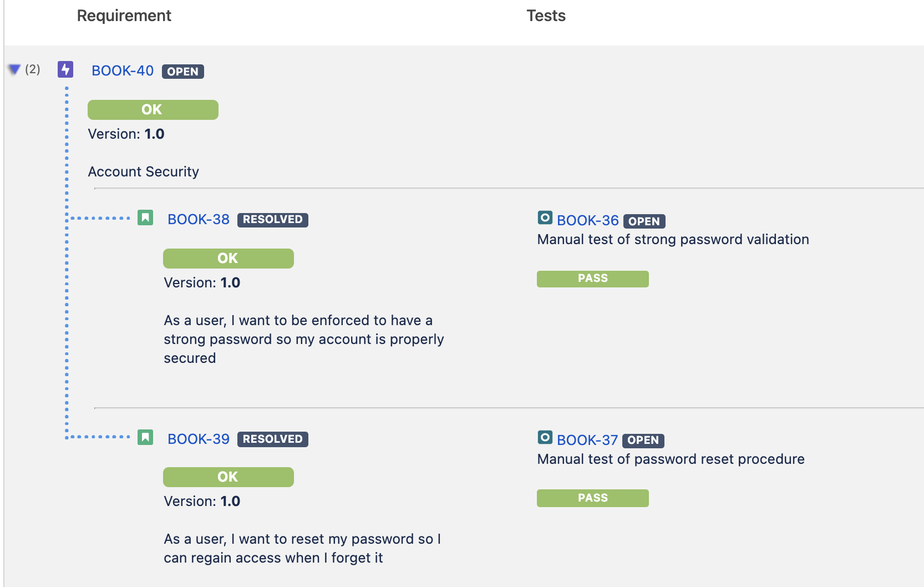The height and width of the screenshot is (587, 924).
Task: Click the OPEN badge next to BOOK-36
Action: [x=644, y=221]
